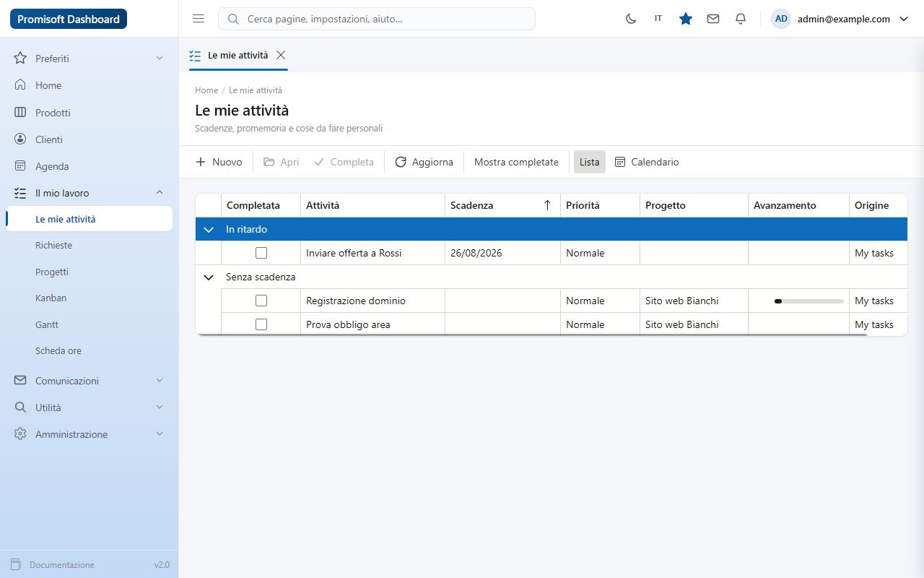
Task: Collapse the In ritardo group
Action: click(x=209, y=229)
